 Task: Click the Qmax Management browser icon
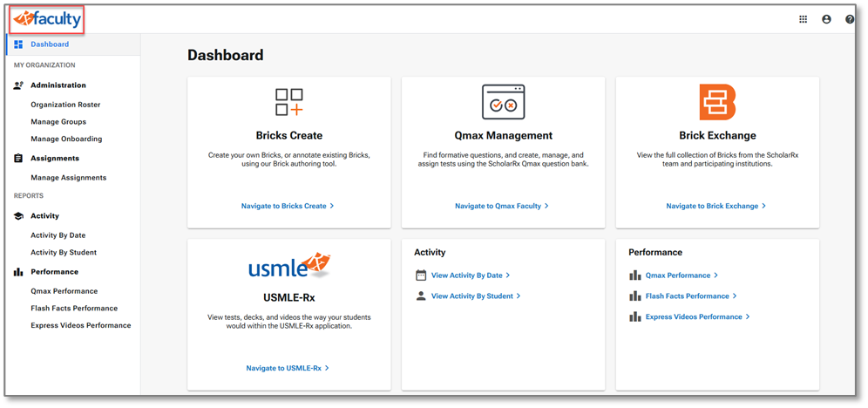pos(503,102)
